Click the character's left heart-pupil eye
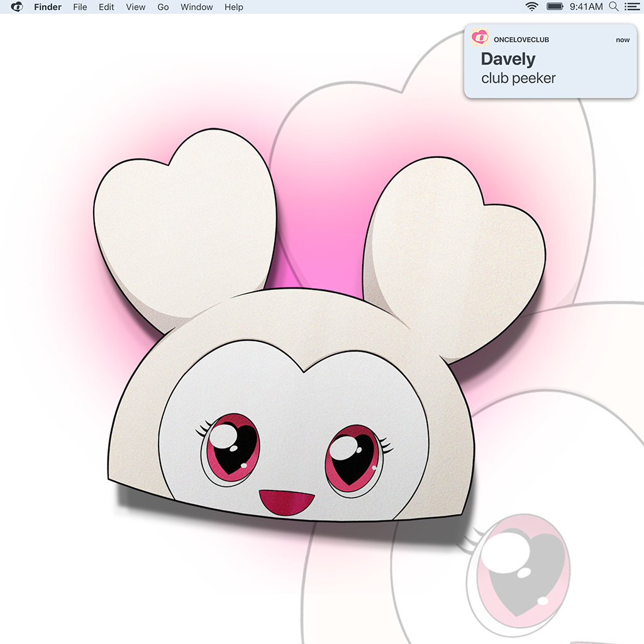This screenshot has width=644, height=644. (x=231, y=447)
